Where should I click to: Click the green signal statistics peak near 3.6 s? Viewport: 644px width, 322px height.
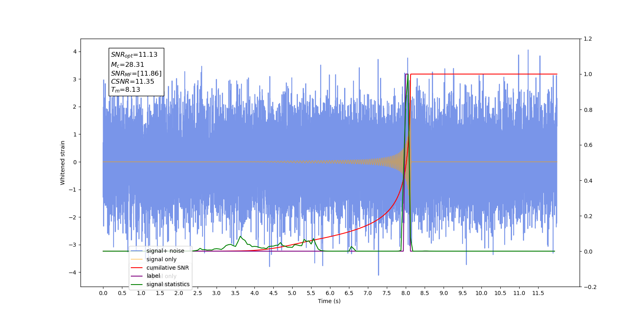[x=240, y=237]
